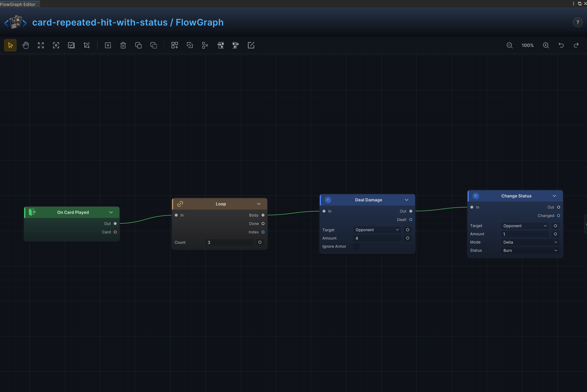This screenshot has height=392, width=587.
Task: Click the select-all checkmark toolbar icon
Action: (x=71, y=45)
